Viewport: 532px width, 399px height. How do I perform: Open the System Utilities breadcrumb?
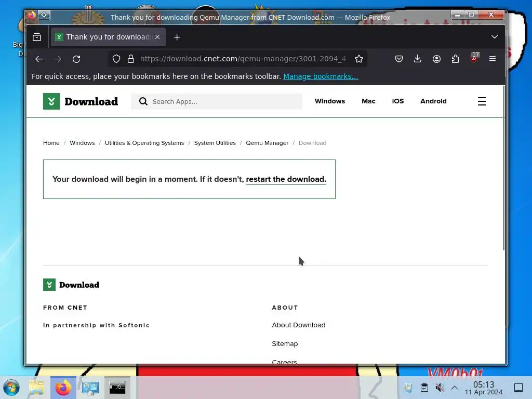point(215,143)
